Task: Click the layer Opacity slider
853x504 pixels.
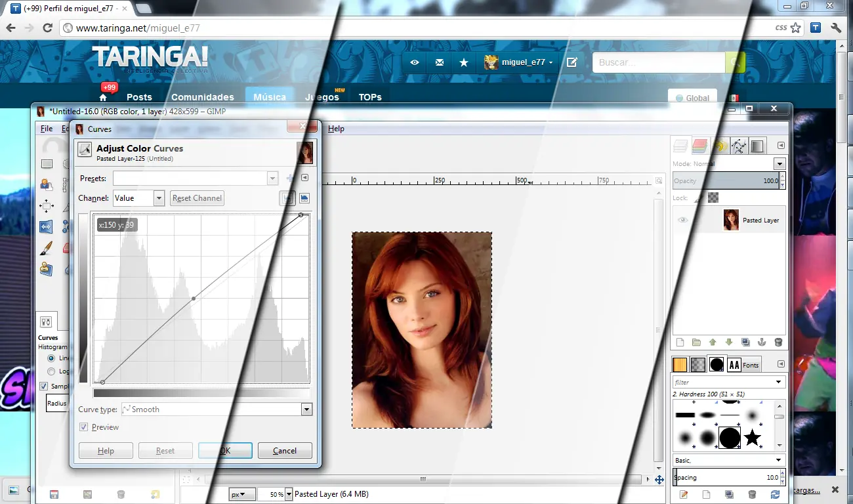Action: coord(726,181)
